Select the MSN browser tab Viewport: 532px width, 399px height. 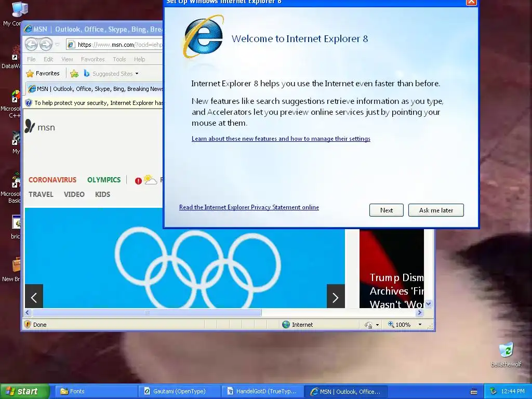coord(95,89)
